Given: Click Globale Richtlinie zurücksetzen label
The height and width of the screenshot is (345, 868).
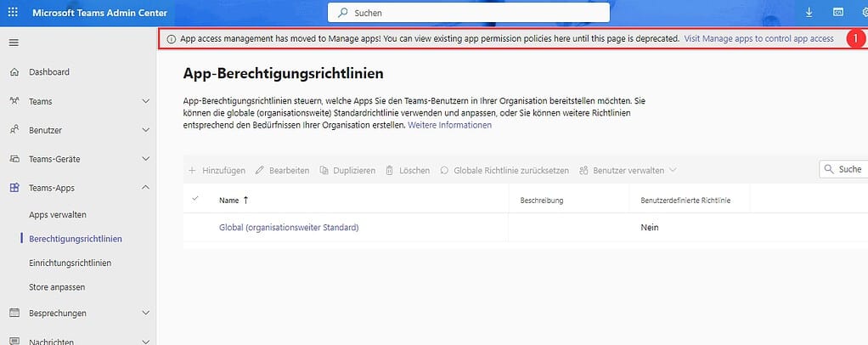Looking at the screenshot, I should (x=511, y=171).
